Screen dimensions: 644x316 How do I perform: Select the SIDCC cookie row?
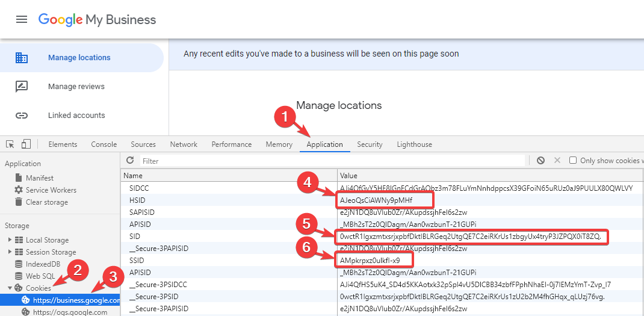(x=382, y=188)
